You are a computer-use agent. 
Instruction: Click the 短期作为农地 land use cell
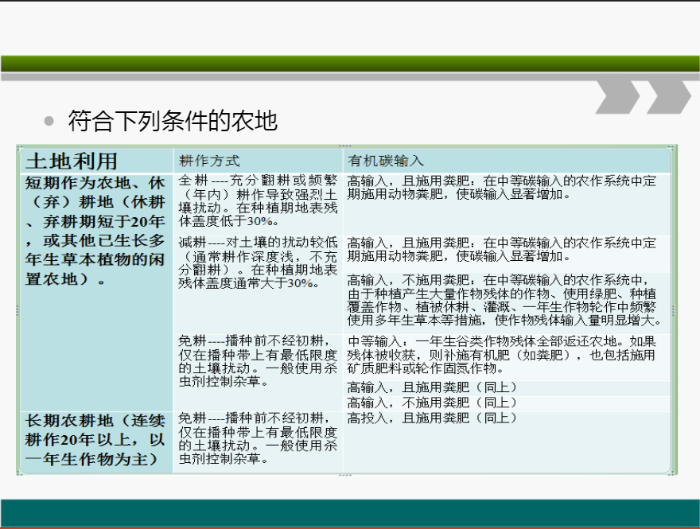[x=95, y=230]
